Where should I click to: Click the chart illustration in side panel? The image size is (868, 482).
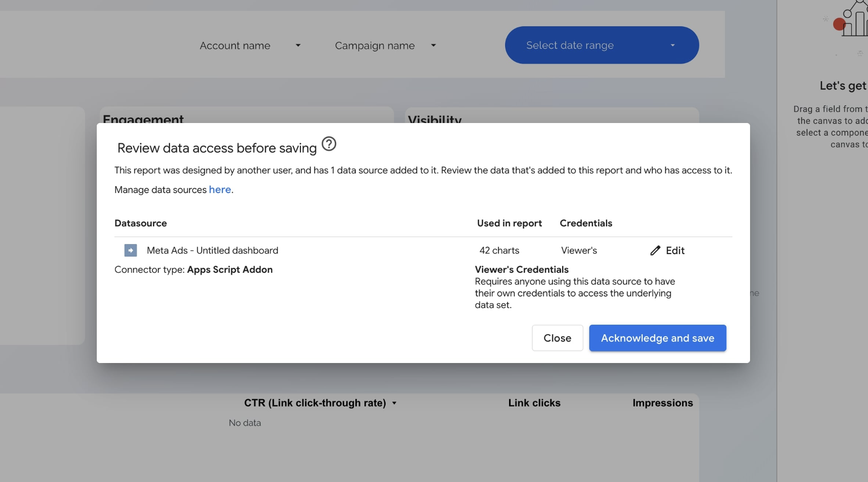click(x=851, y=19)
